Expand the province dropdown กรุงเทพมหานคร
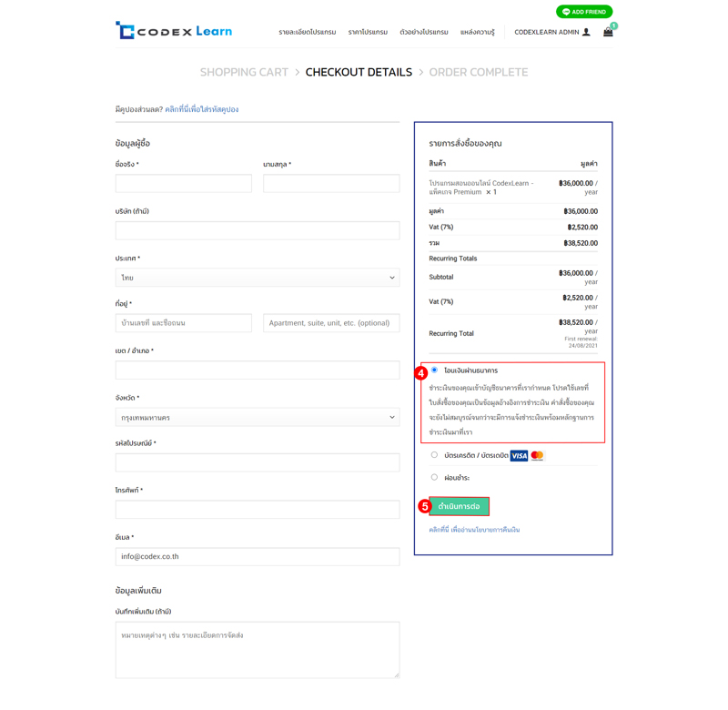This screenshot has height=710, width=728. (x=258, y=418)
